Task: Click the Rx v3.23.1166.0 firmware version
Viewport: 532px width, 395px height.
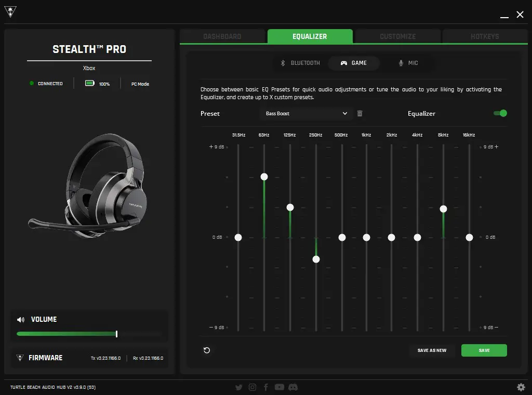Action: (148, 358)
